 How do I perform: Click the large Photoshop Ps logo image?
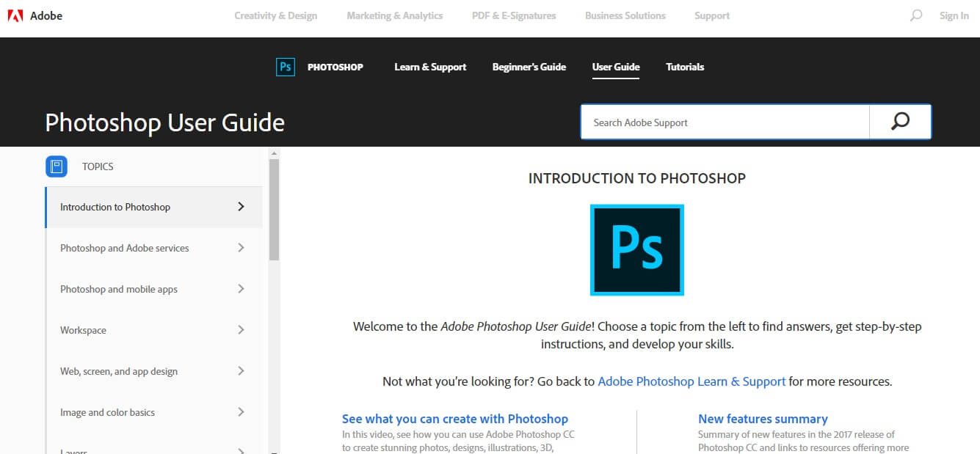pyautogui.click(x=636, y=250)
